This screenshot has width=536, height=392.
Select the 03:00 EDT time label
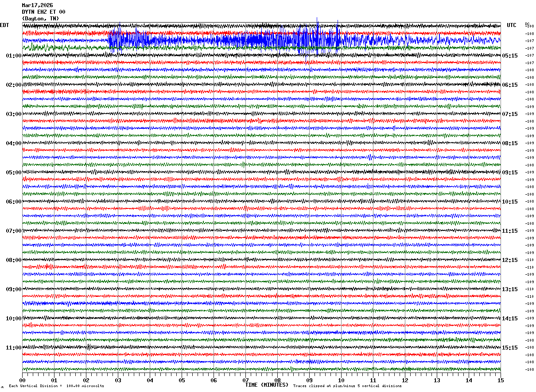click(14, 114)
